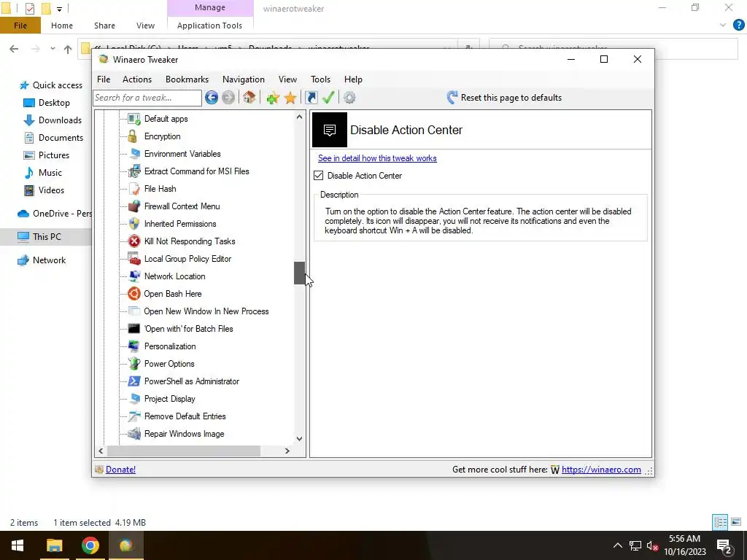The height and width of the screenshot is (560, 747).
Task: Open the File menu in Winaero Tweaker
Action: [x=104, y=79]
